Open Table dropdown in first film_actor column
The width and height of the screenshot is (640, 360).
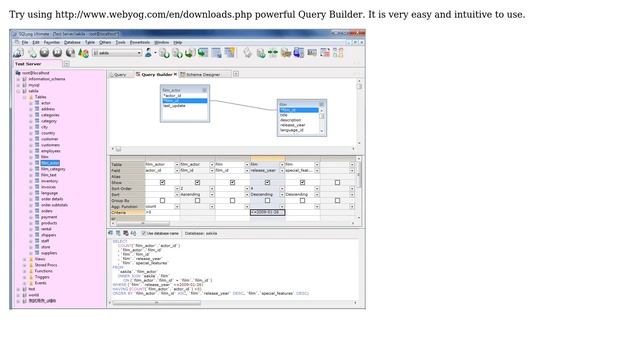177,164
